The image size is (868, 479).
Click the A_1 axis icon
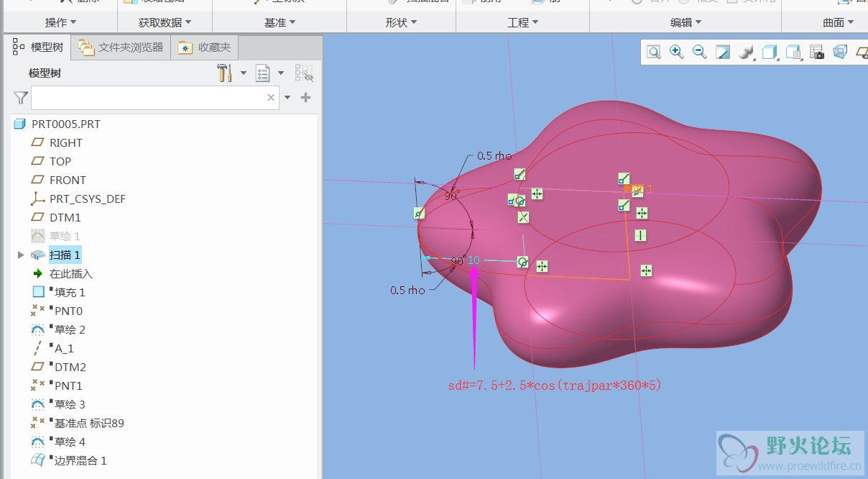tap(38, 348)
